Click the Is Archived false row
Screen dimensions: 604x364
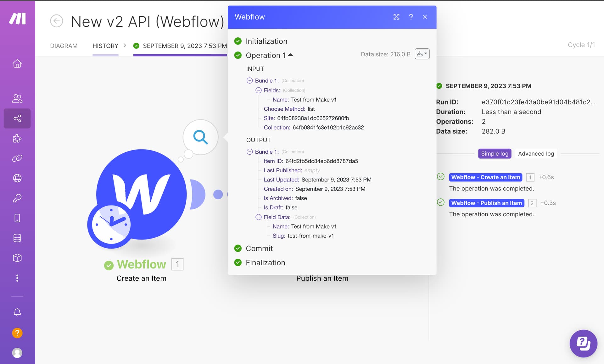[x=285, y=198]
